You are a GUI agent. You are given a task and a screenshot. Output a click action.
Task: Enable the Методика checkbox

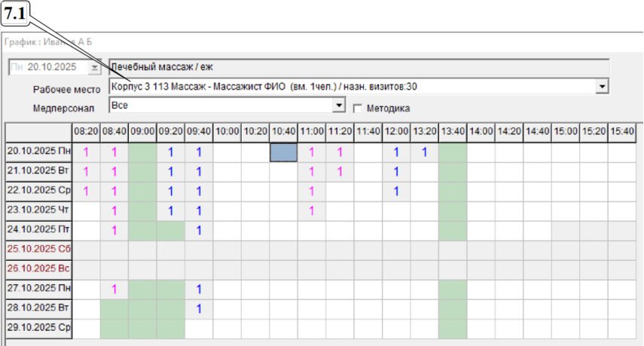[x=358, y=108]
